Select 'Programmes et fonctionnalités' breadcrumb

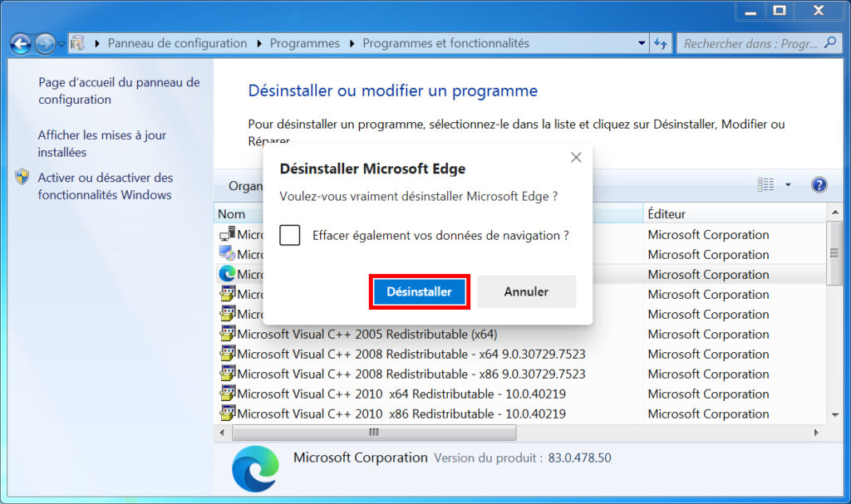click(x=445, y=43)
